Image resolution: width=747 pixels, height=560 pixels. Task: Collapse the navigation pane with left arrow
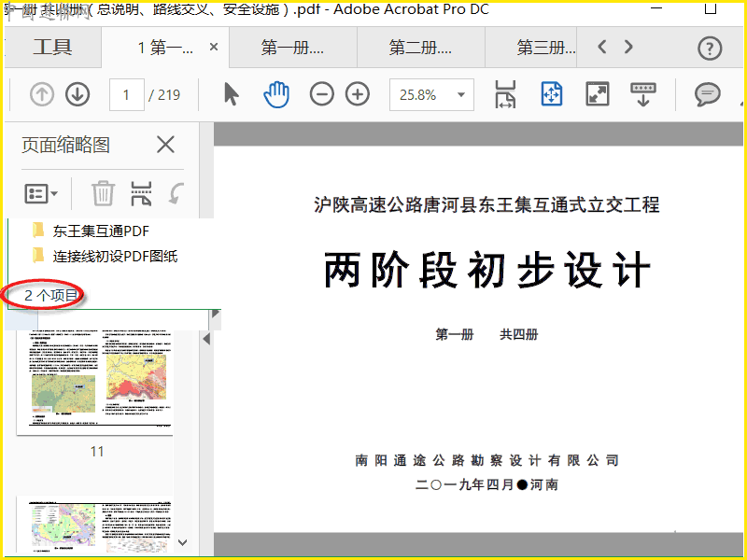[206, 339]
